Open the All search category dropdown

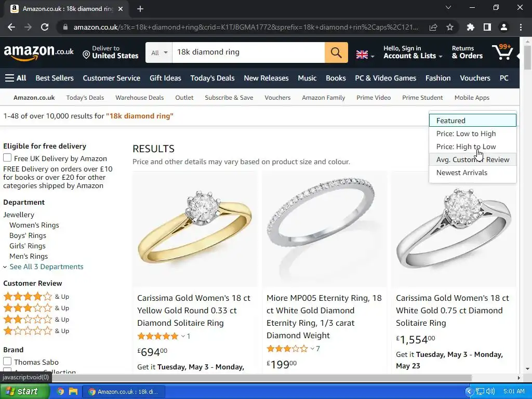159,52
